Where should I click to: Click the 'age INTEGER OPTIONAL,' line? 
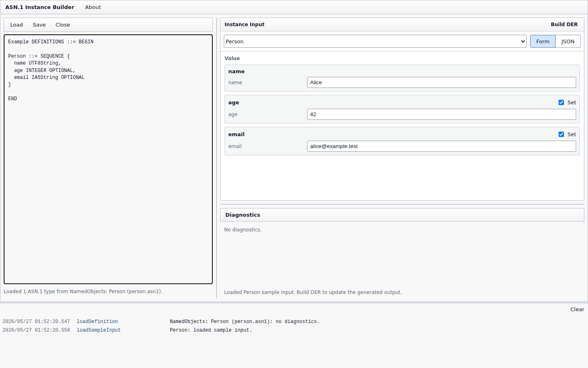[45, 71]
